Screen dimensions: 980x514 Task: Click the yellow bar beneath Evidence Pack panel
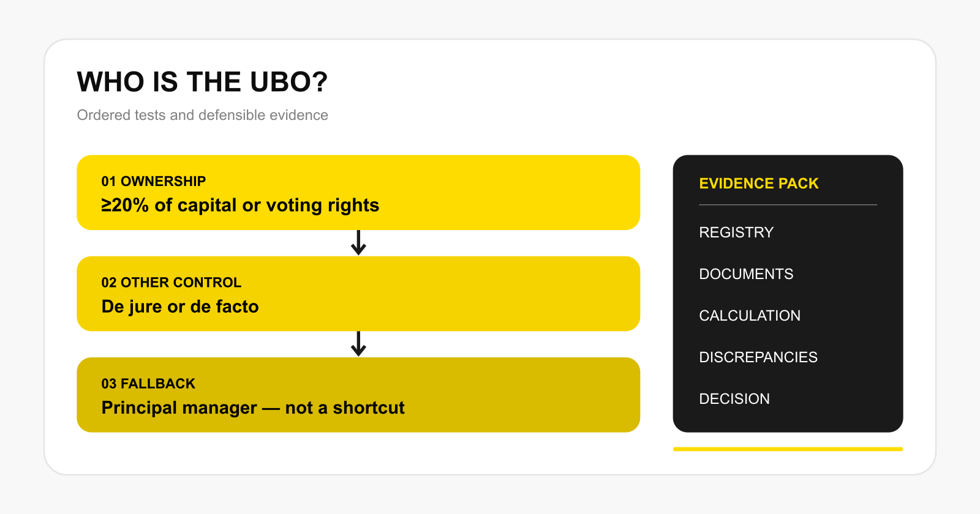tap(788, 449)
